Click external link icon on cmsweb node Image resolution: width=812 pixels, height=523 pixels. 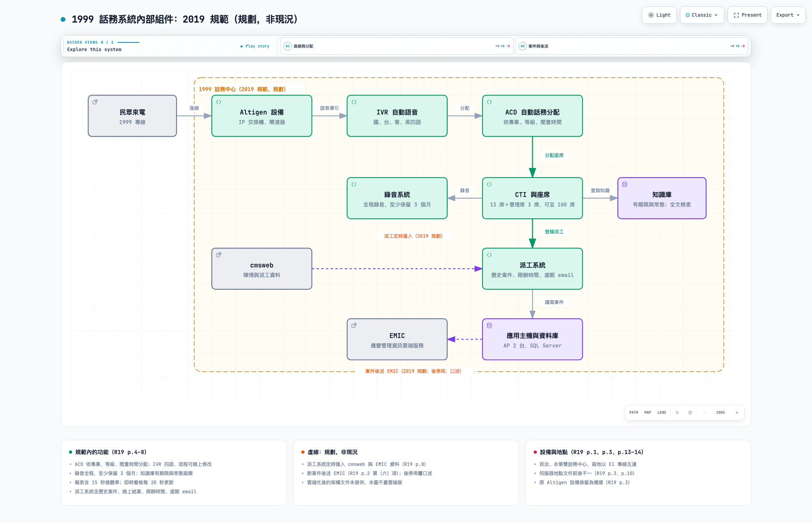pyautogui.click(x=218, y=255)
